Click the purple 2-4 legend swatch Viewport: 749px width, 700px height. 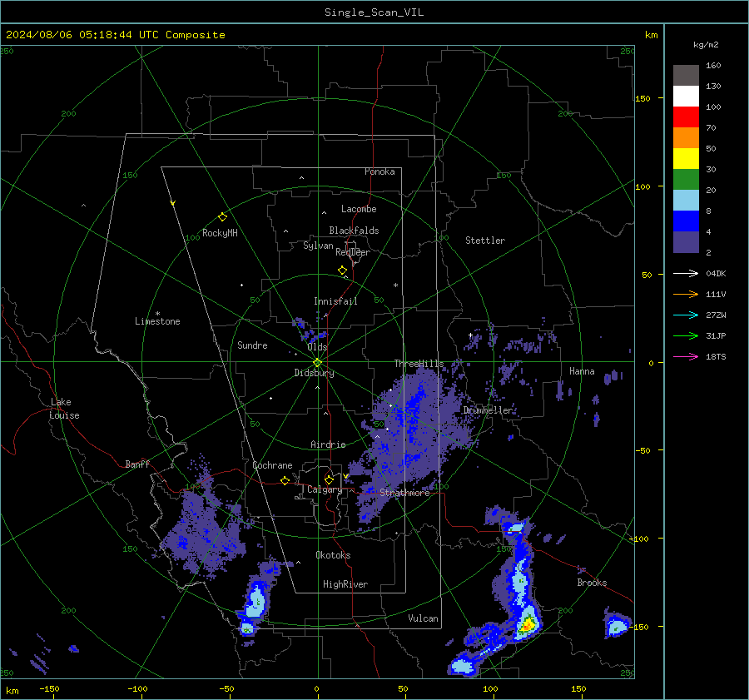point(686,241)
